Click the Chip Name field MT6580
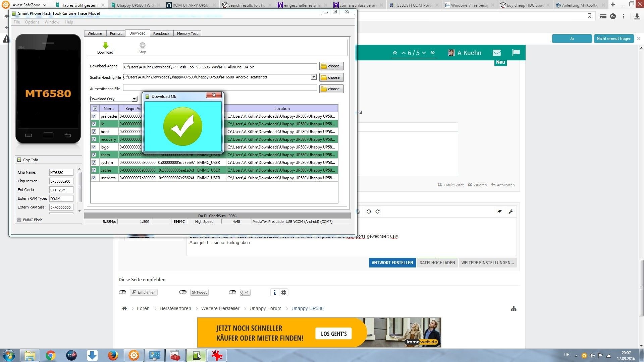 (x=61, y=173)
